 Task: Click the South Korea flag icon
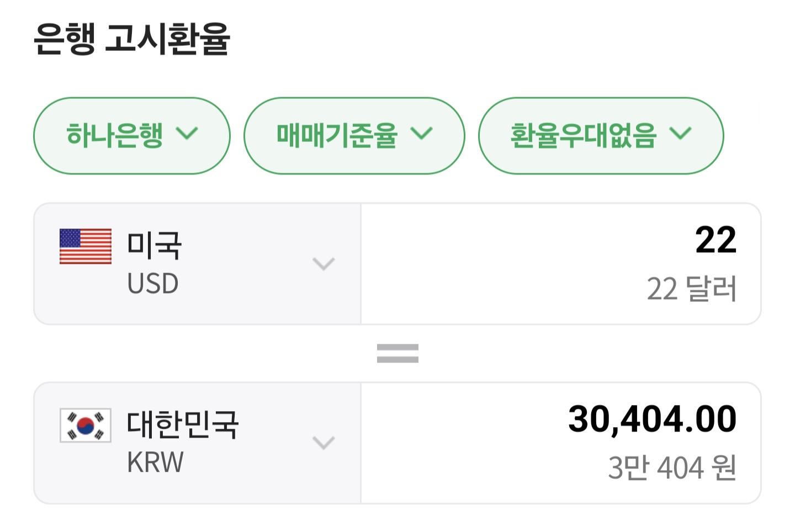pos(86,425)
